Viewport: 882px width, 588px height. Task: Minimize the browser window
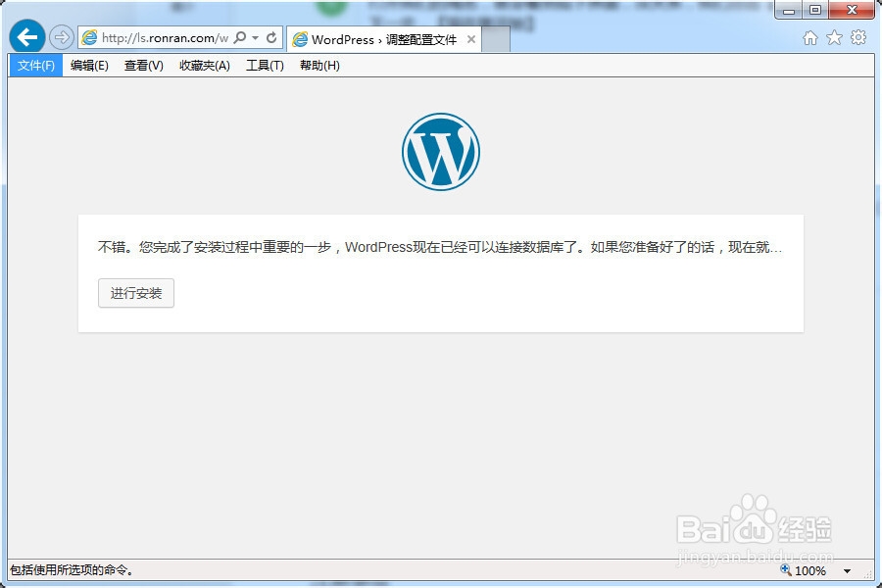coord(789,10)
